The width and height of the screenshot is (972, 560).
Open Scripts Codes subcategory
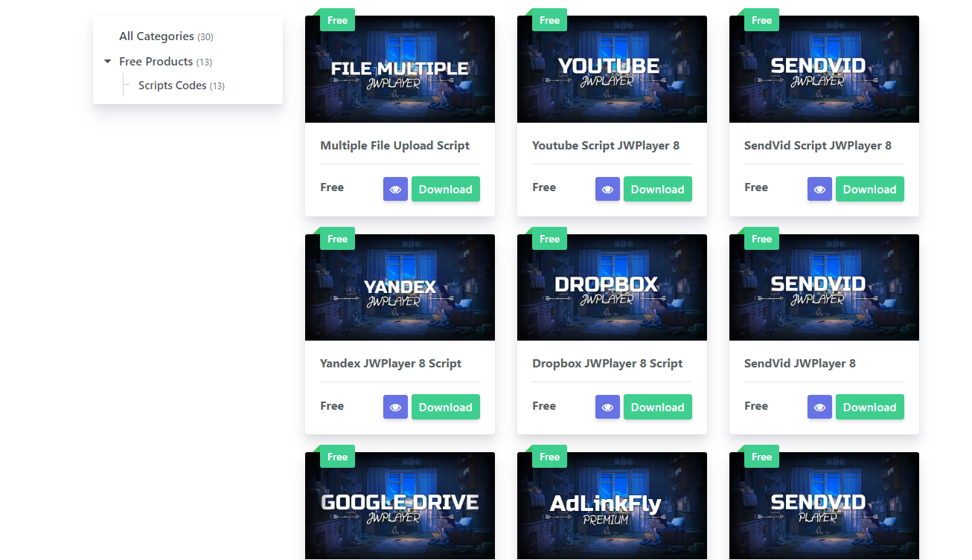(x=182, y=86)
